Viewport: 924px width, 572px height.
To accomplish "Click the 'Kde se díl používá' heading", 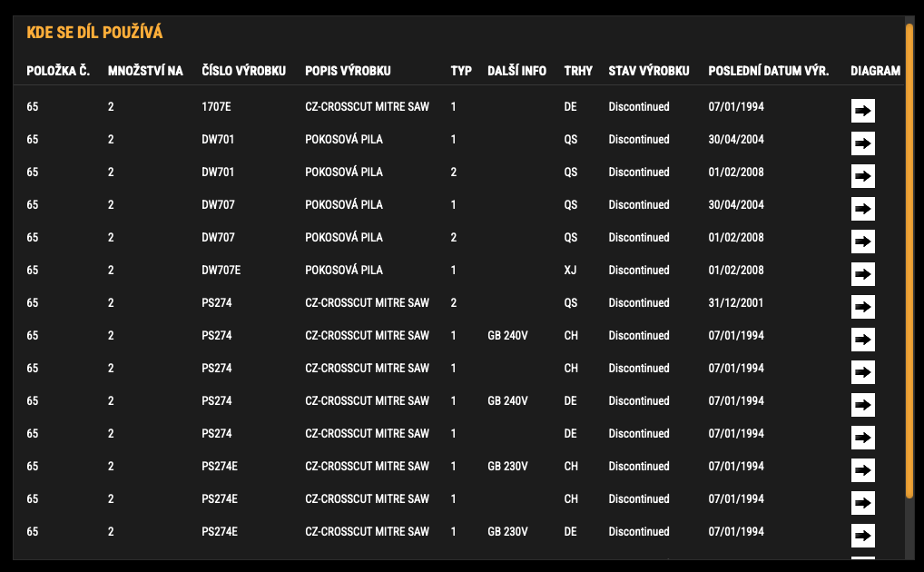I will (x=94, y=33).
